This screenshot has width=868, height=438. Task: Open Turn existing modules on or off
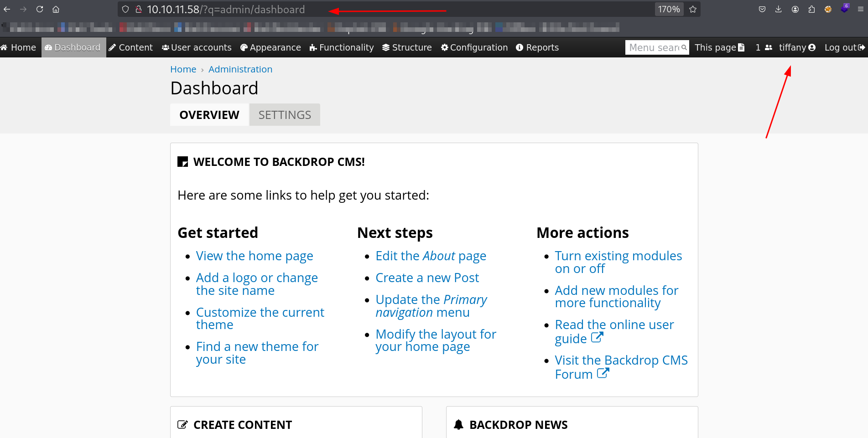618,262
